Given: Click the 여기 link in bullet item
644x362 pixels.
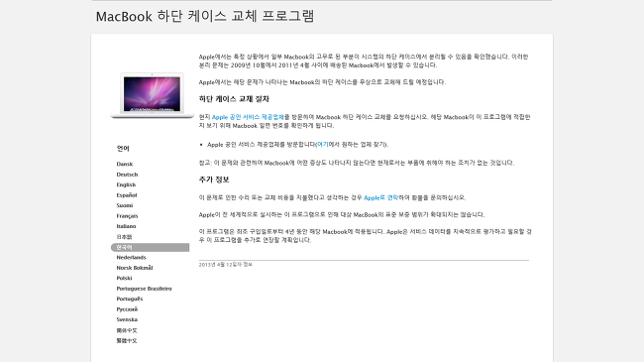Looking at the screenshot, I should 322,145.
